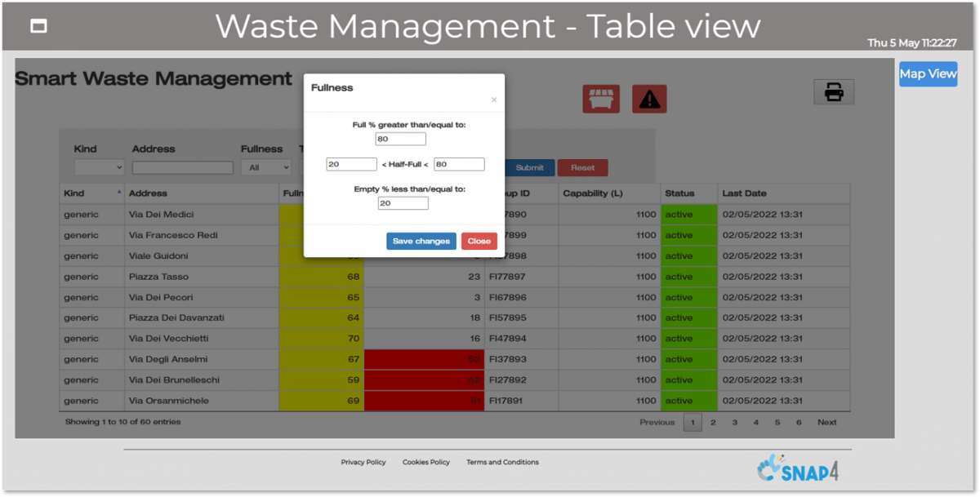Click the red waste bin icon button
Viewport: 980px width, 497px height.
point(600,100)
